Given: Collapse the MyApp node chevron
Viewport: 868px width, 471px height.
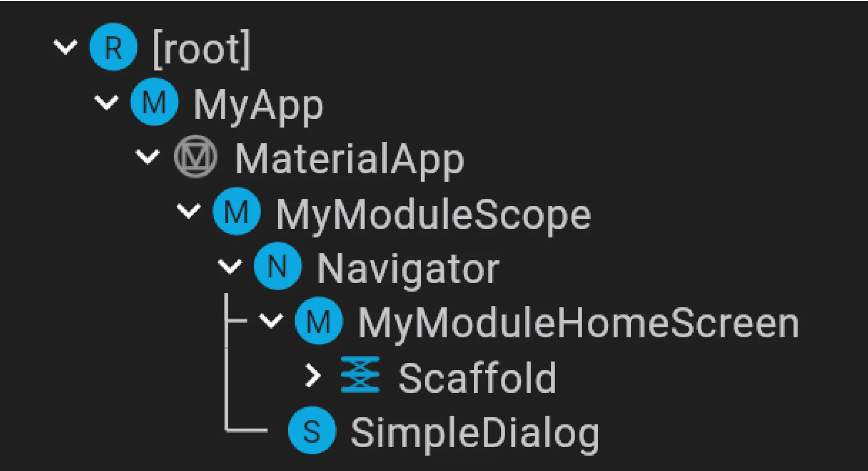Looking at the screenshot, I should (107, 102).
